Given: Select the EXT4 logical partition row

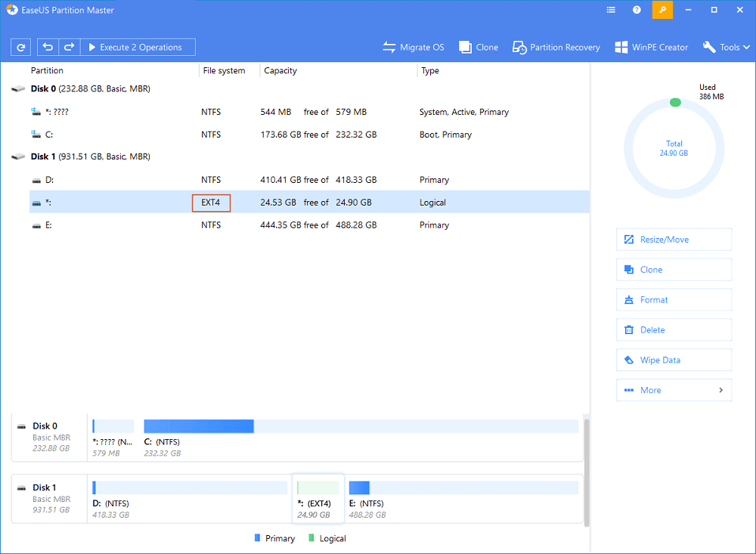Looking at the screenshot, I should (x=309, y=203).
